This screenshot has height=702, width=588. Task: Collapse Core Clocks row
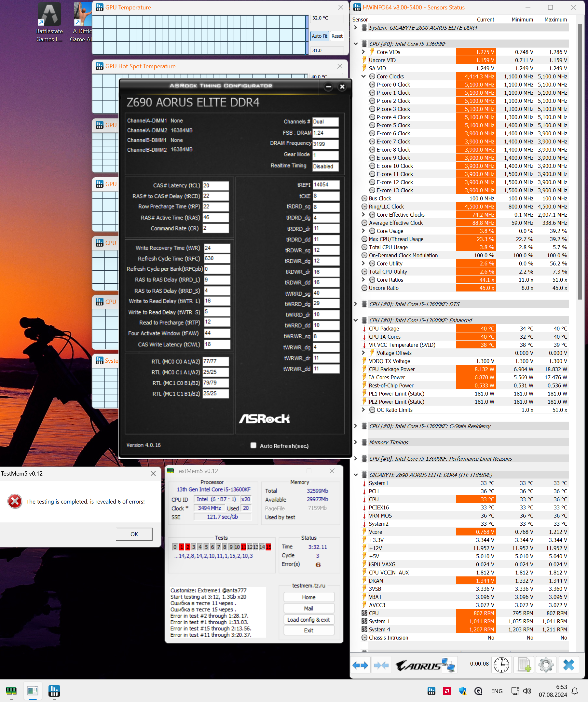point(363,76)
